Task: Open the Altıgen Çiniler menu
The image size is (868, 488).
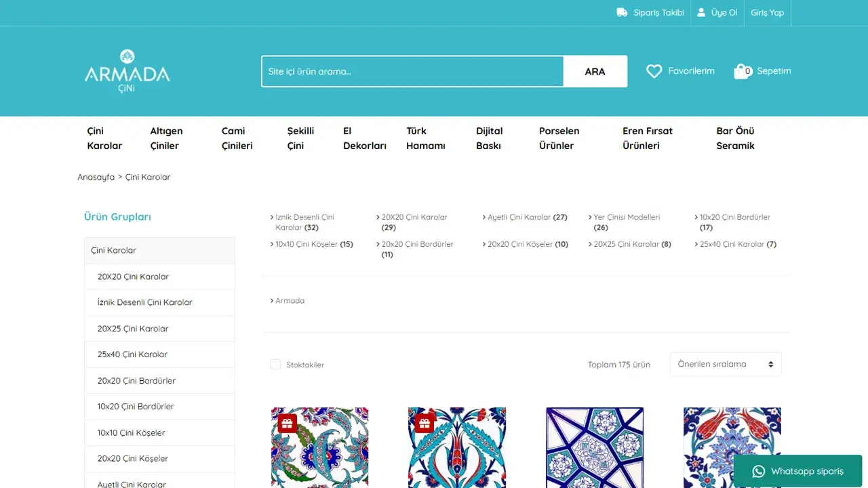Action: pyautogui.click(x=167, y=138)
